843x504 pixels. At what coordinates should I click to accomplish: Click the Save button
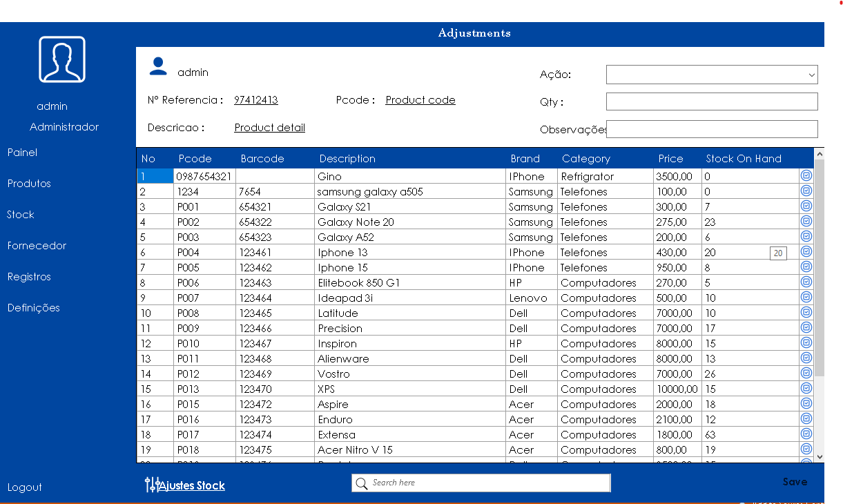point(794,482)
